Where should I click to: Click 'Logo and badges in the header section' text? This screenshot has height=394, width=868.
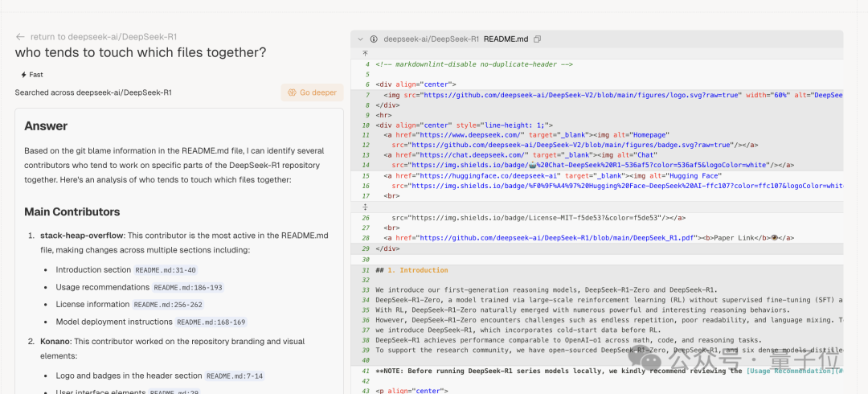coord(129,376)
